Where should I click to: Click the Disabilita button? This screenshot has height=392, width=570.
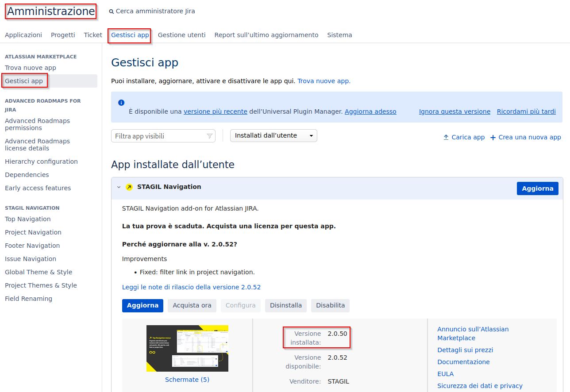331,306
